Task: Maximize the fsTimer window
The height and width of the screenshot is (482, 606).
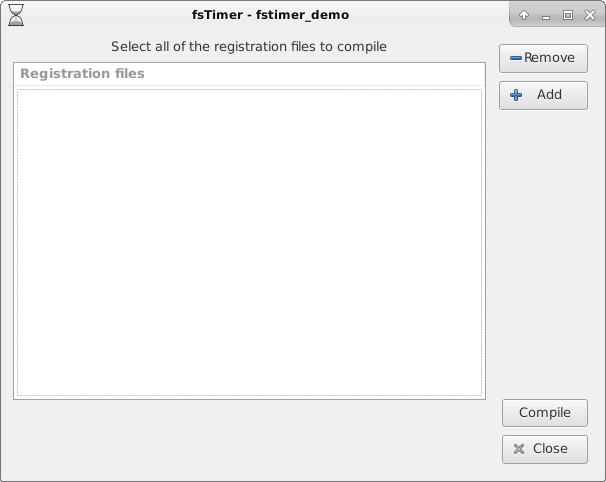Action: [x=568, y=15]
